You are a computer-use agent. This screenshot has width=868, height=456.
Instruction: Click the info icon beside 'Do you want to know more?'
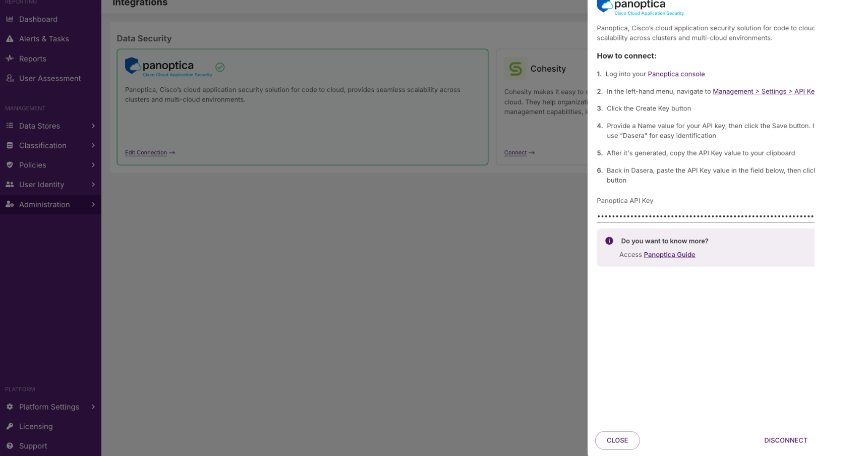[x=609, y=241]
